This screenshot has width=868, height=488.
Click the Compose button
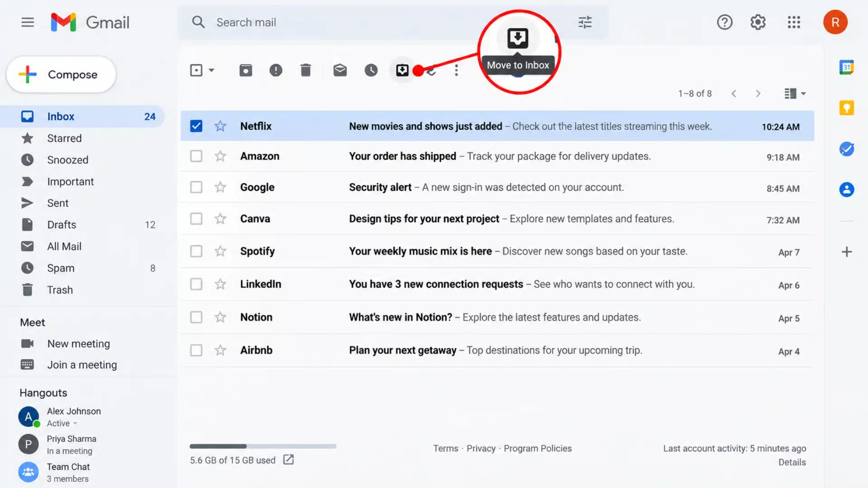(x=61, y=75)
